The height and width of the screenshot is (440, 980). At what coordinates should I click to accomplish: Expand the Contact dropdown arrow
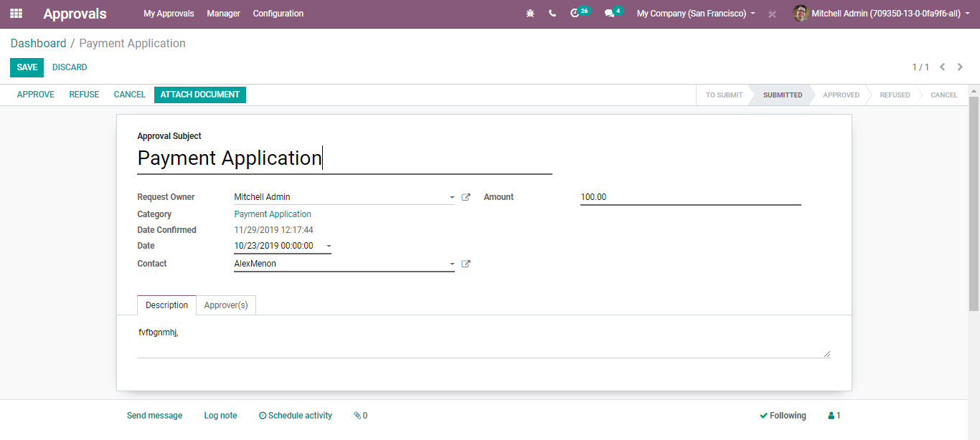452,264
